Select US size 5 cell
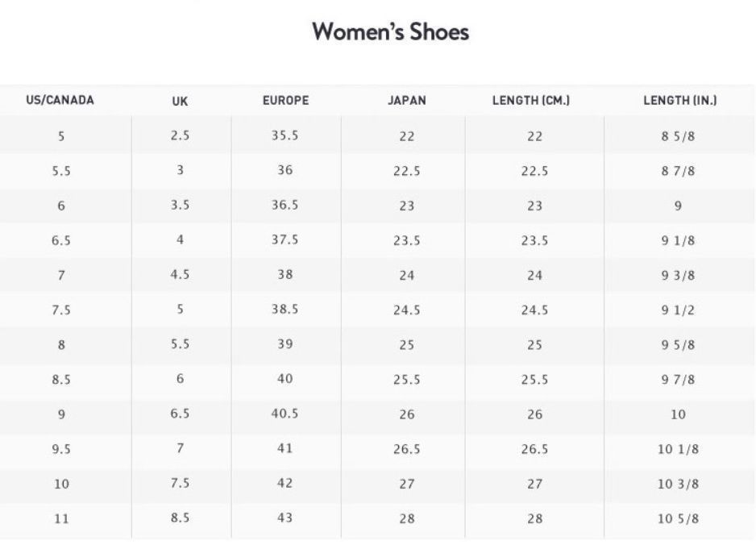This screenshot has width=756, height=545. tap(61, 136)
